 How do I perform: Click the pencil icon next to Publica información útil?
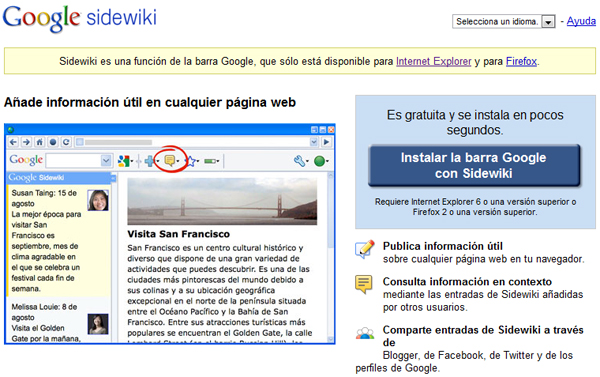pos(365,249)
